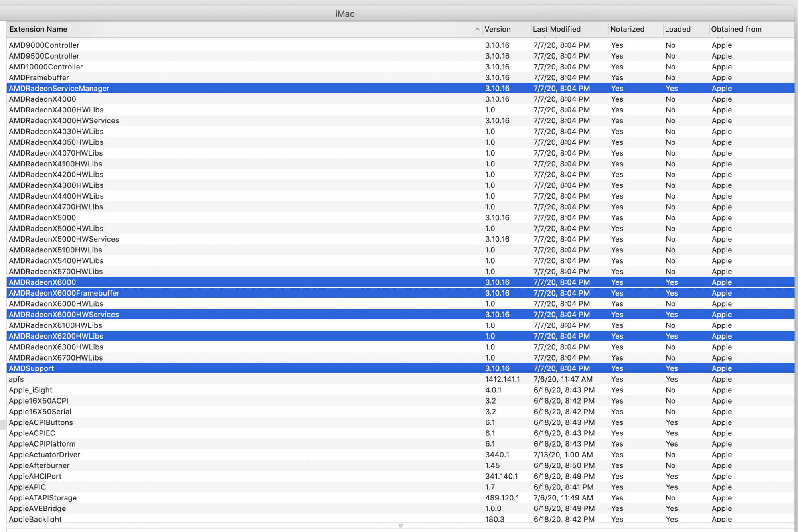Sort by the Version column header
The height and width of the screenshot is (532, 798).
[497, 29]
